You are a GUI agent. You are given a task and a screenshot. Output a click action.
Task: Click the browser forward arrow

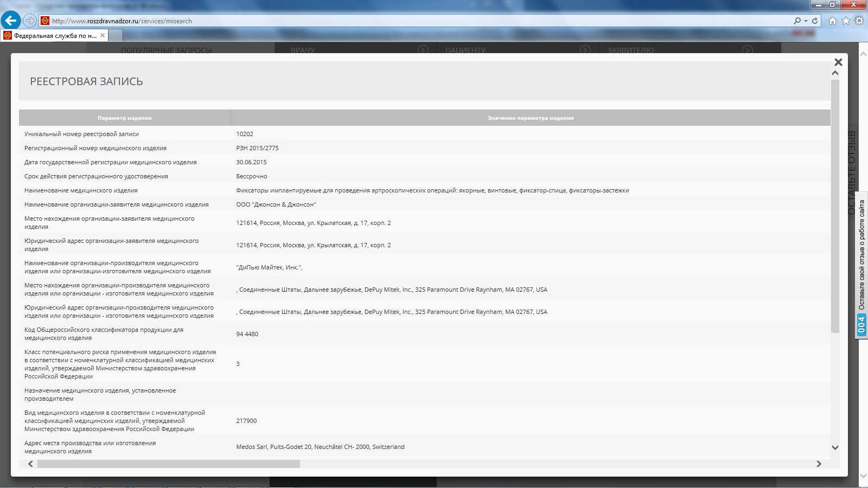30,21
